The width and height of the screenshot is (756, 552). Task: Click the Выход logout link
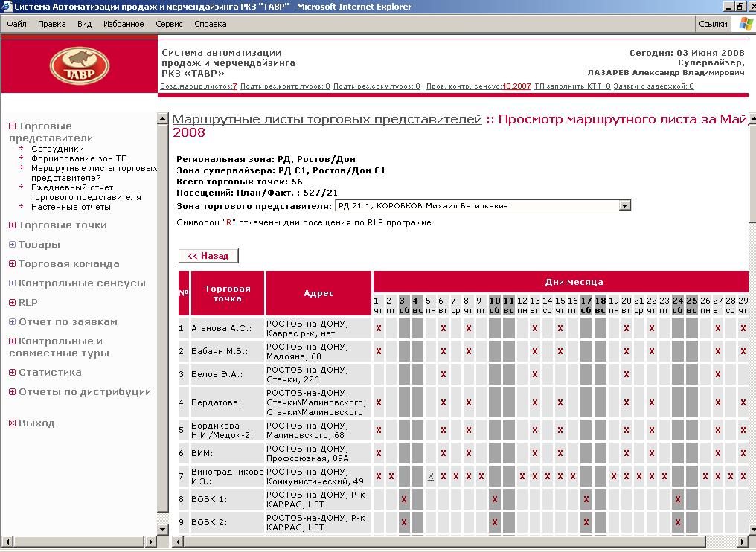36,423
